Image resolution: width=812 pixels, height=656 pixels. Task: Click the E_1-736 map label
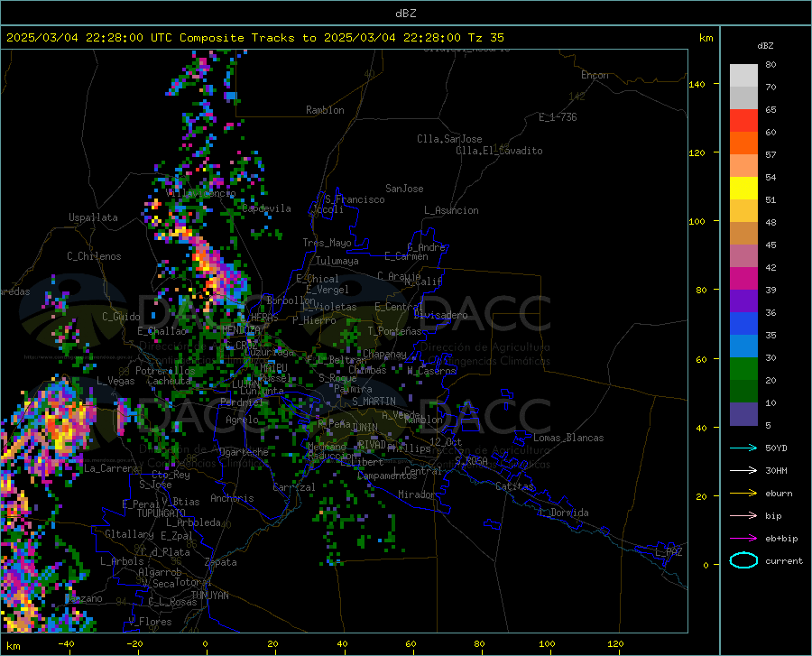pyautogui.click(x=558, y=117)
